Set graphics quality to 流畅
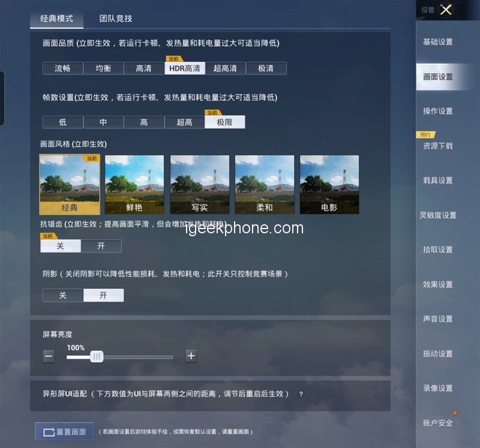The height and width of the screenshot is (448, 480). (x=62, y=68)
